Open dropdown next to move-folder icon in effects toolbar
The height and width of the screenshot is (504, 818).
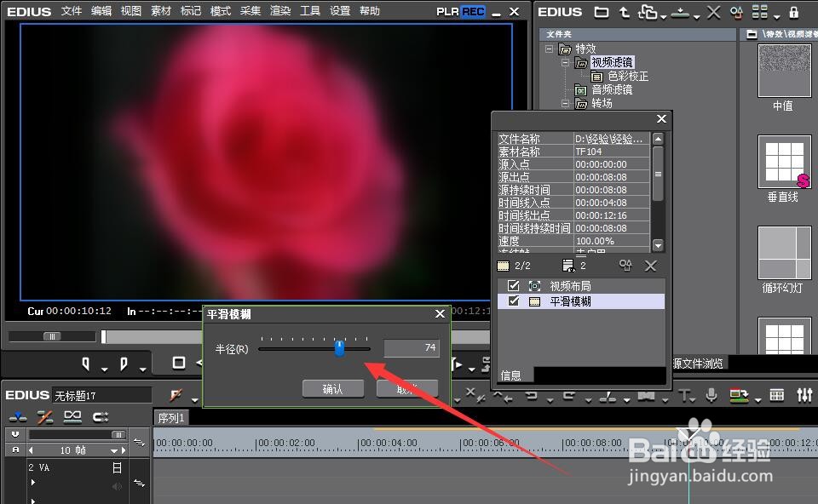click(x=663, y=17)
